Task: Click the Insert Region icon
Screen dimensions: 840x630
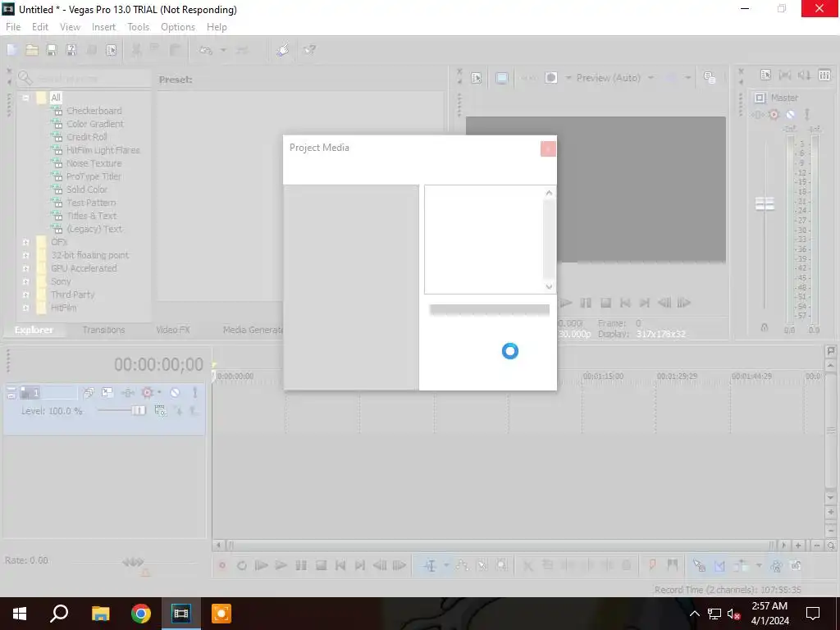Action: click(x=673, y=564)
